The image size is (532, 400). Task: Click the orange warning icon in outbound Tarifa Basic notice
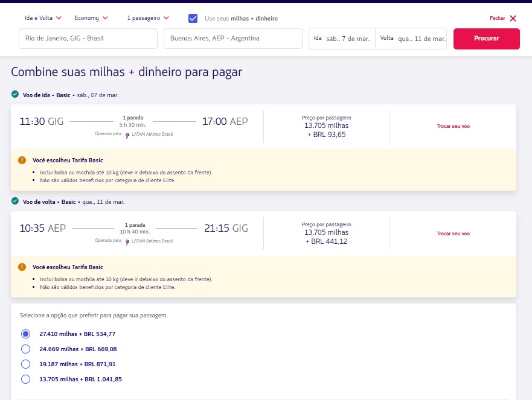(x=22, y=160)
